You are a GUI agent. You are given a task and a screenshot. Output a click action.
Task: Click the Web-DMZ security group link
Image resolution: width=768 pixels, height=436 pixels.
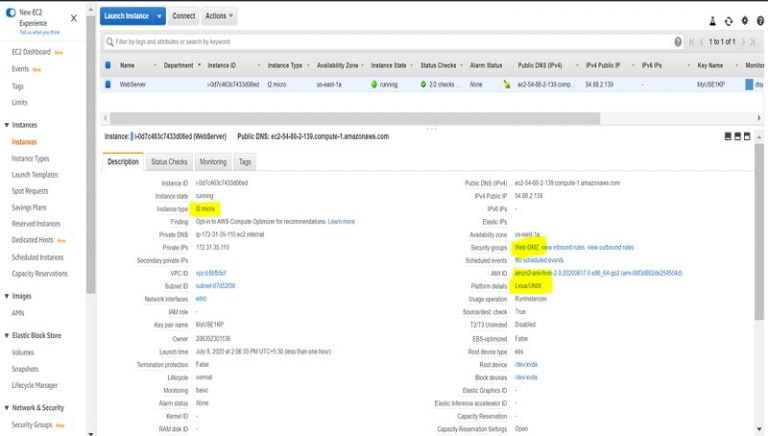click(x=527, y=247)
